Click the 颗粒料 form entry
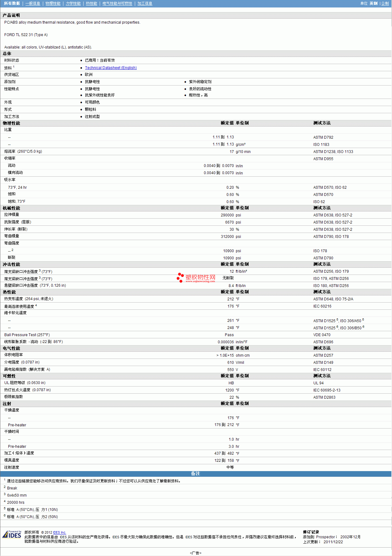The width and height of the screenshot is (392, 556). [91, 109]
